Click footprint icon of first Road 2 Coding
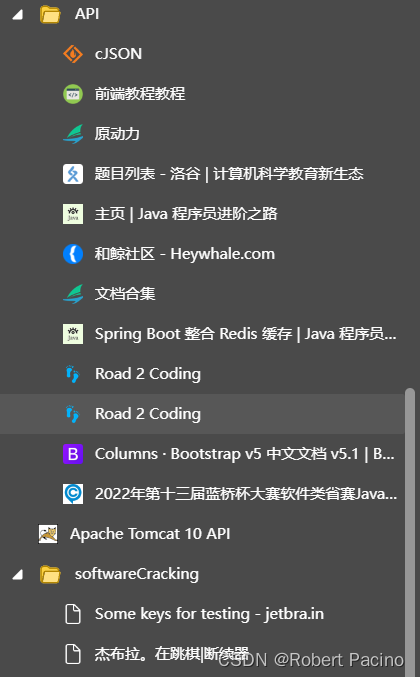 point(73,374)
